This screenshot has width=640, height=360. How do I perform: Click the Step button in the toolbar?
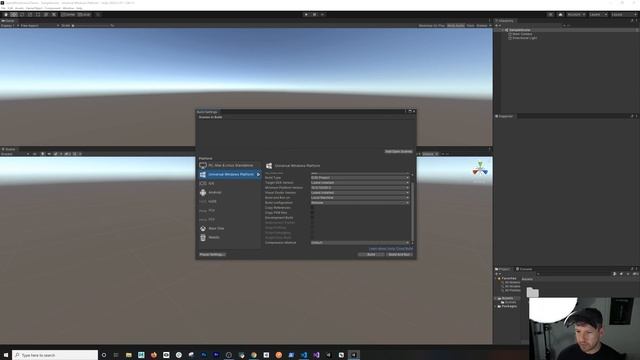point(322,14)
